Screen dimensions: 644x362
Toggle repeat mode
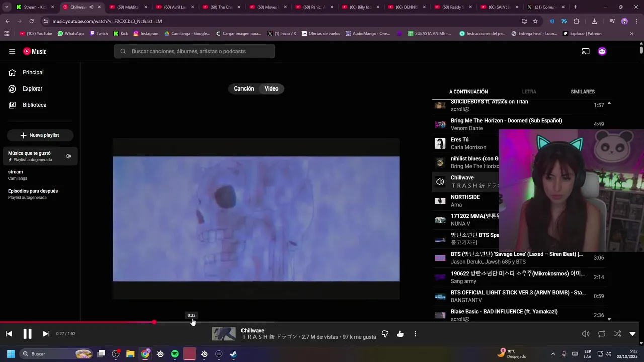pyautogui.click(x=602, y=334)
